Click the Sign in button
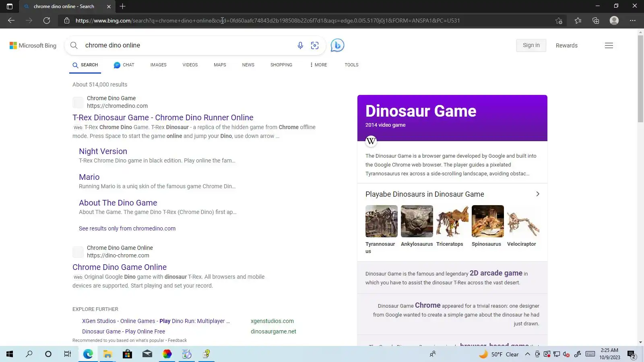The image size is (644, 362). coord(531,45)
